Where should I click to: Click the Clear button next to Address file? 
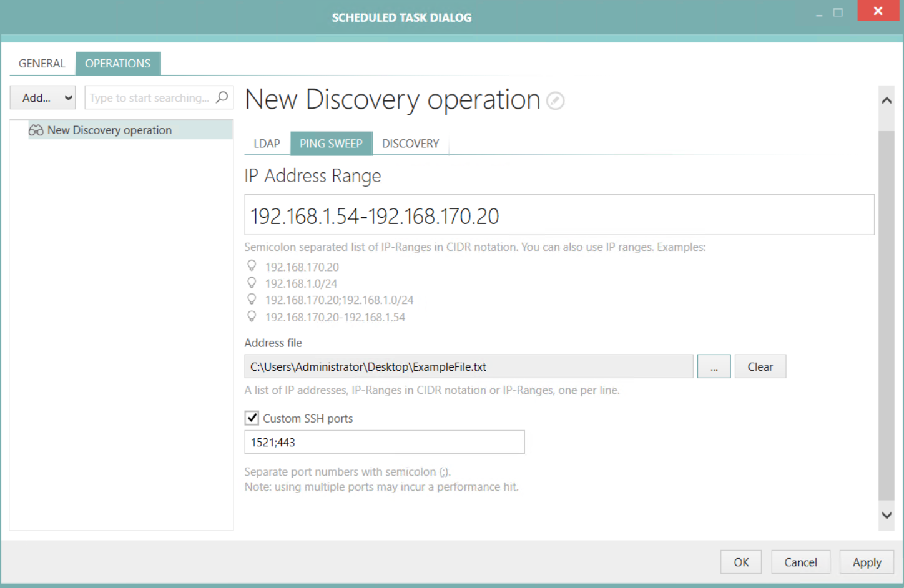760,366
